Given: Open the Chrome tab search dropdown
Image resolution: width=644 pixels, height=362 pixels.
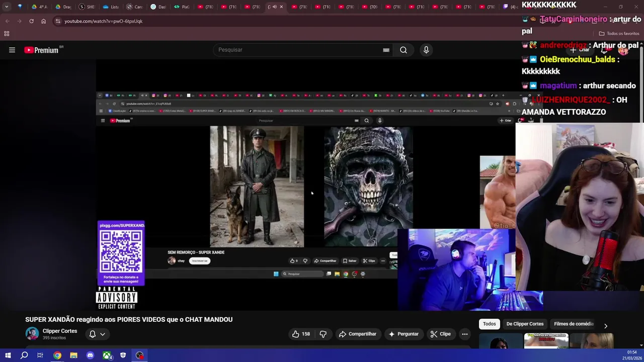Looking at the screenshot, I should [x=6, y=7].
